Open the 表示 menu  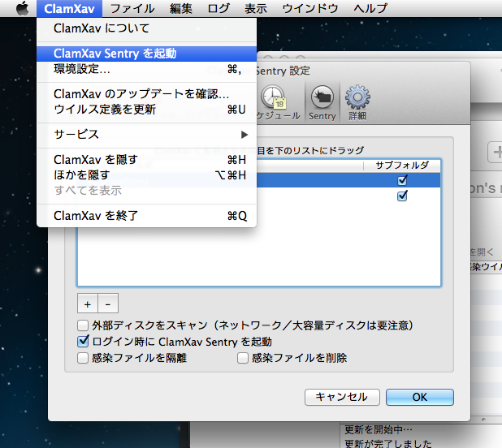(256, 8)
